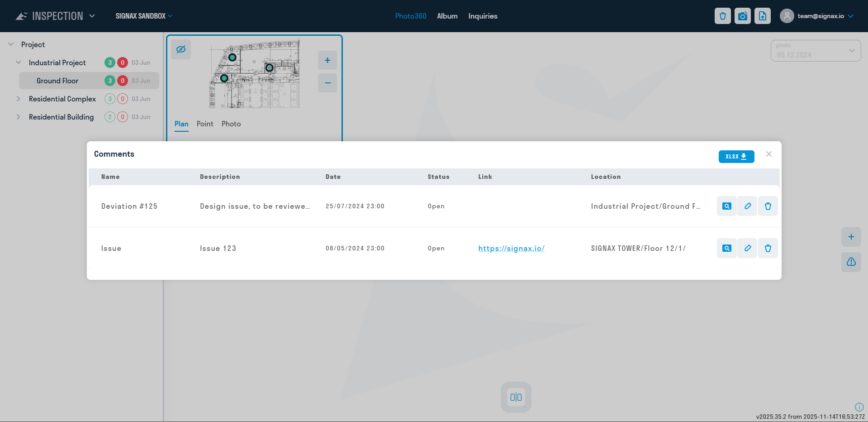The height and width of the screenshot is (422, 868).
Task: Click the user avatar icon
Action: tap(787, 16)
